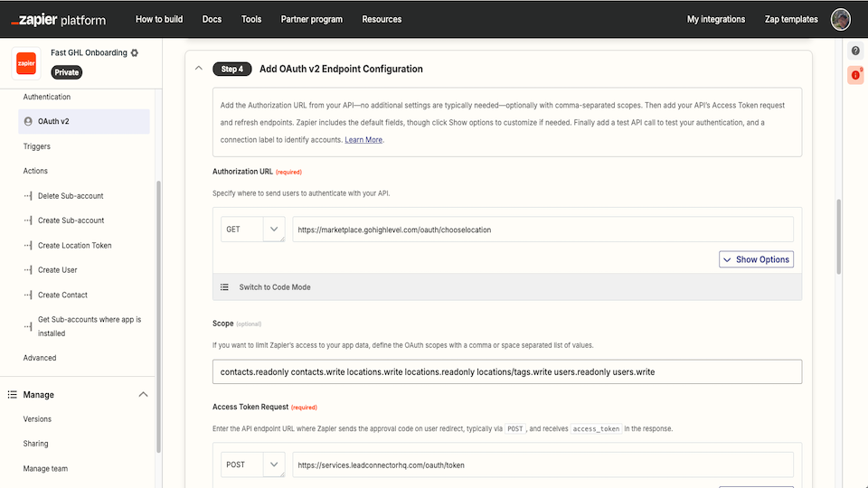
Task: Open the Tools menu
Action: (251, 19)
